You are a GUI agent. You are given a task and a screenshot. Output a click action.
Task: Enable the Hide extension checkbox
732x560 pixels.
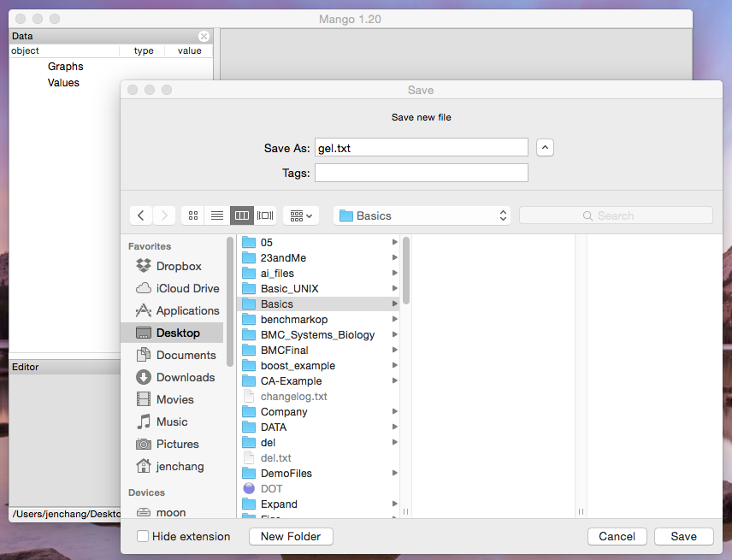(x=143, y=537)
